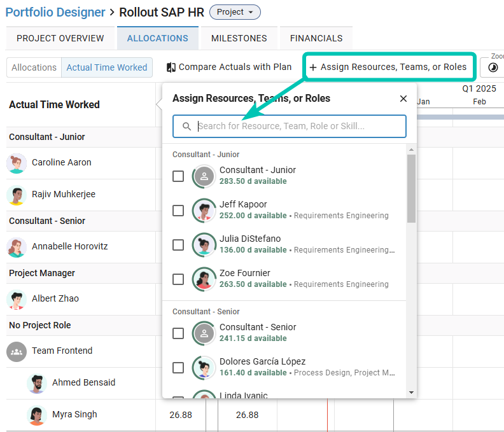Select the Consultant - Senior group header

point(47,221)
